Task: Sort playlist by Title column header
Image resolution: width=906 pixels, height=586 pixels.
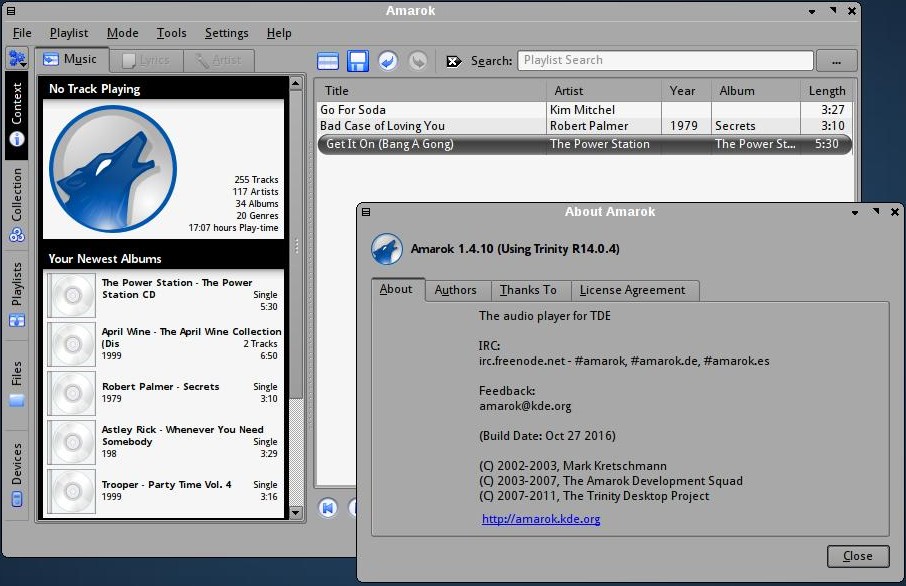Action: pyautogui.click(x=432, y=91)
